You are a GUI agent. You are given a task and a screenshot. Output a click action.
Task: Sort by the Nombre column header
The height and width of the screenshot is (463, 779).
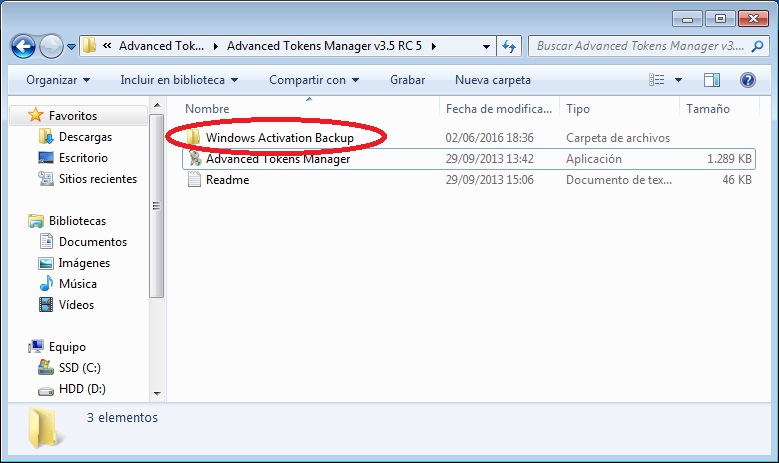[208, 109]
